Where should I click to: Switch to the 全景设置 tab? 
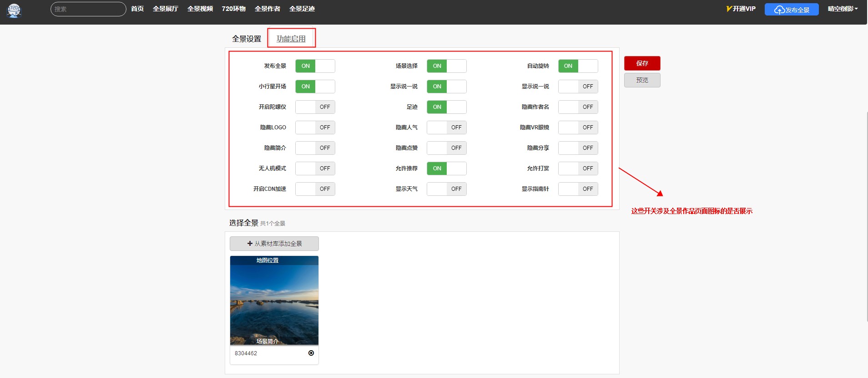[247, 39]
